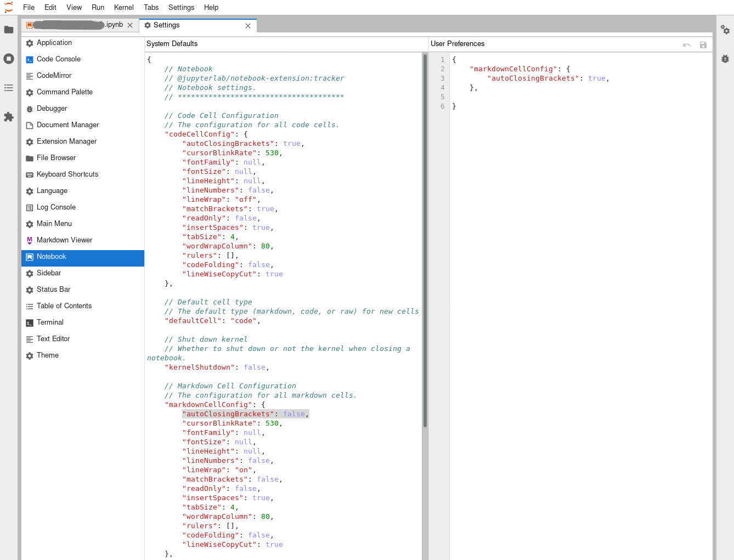This screenshot has height=560, width=734.
Task: Revert User Preferences using the undo arrow icon
Action: click(686, 44)
